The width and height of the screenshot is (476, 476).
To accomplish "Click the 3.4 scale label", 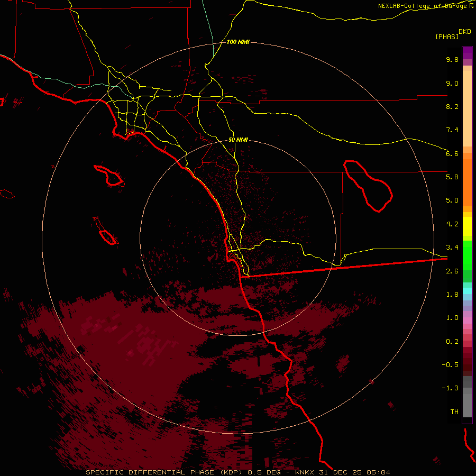I will coord(452,248).
